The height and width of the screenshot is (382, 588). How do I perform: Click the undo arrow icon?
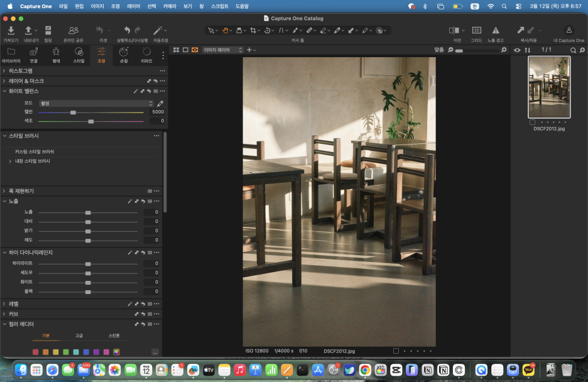tap(127, 30)
